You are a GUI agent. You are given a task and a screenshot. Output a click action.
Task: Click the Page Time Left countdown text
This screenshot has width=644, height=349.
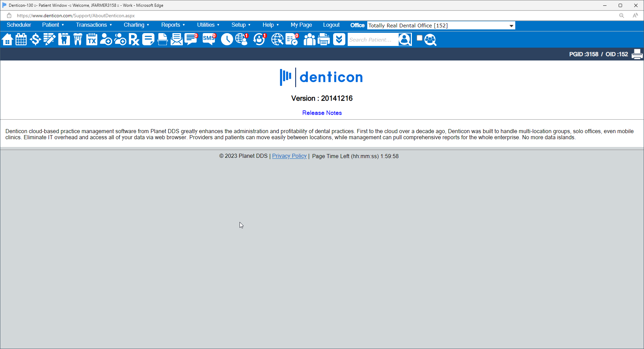click(355, 156)
